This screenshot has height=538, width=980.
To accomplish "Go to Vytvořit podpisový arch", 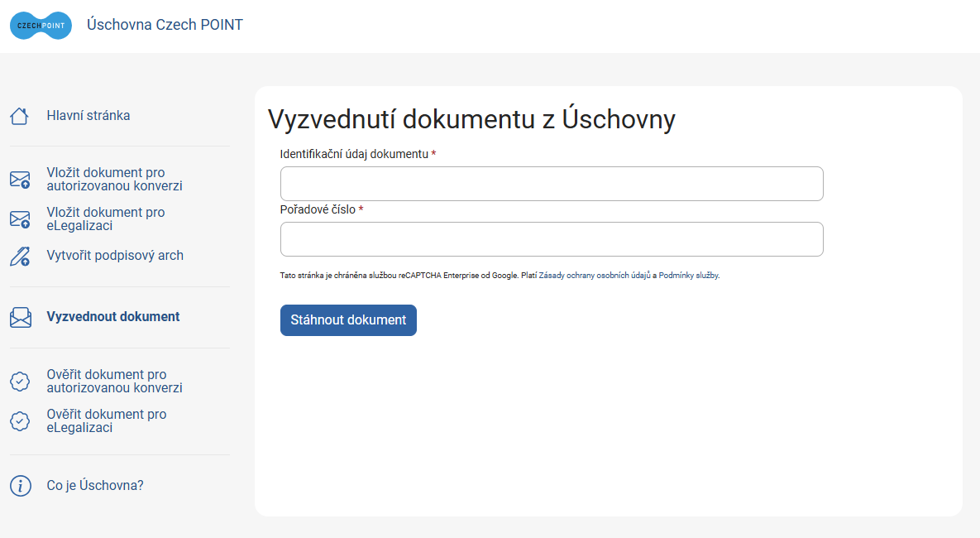I will (x=115, y=255).
